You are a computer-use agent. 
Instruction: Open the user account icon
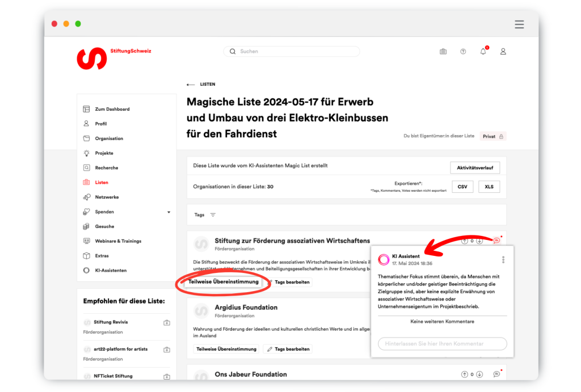pyautogui.click(x=503, y=52)
